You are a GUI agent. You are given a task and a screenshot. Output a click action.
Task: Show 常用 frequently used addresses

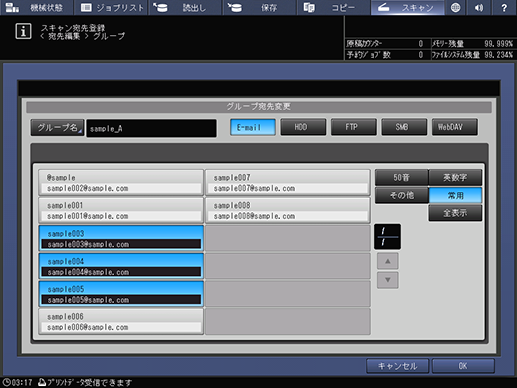pos(455,195)
